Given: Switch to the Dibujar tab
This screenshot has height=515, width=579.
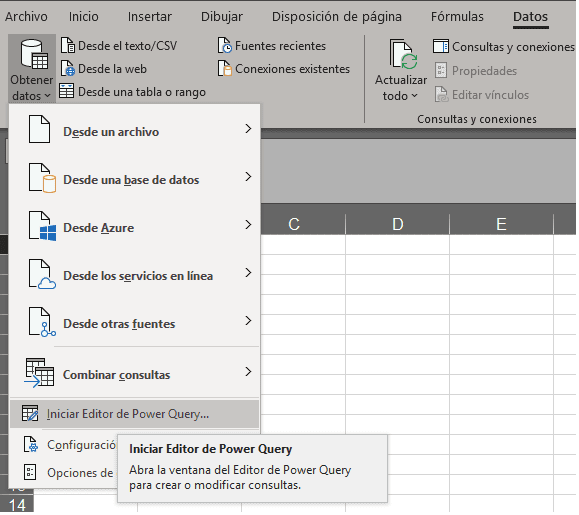Looking at the screenshot, I should point(222,17).
